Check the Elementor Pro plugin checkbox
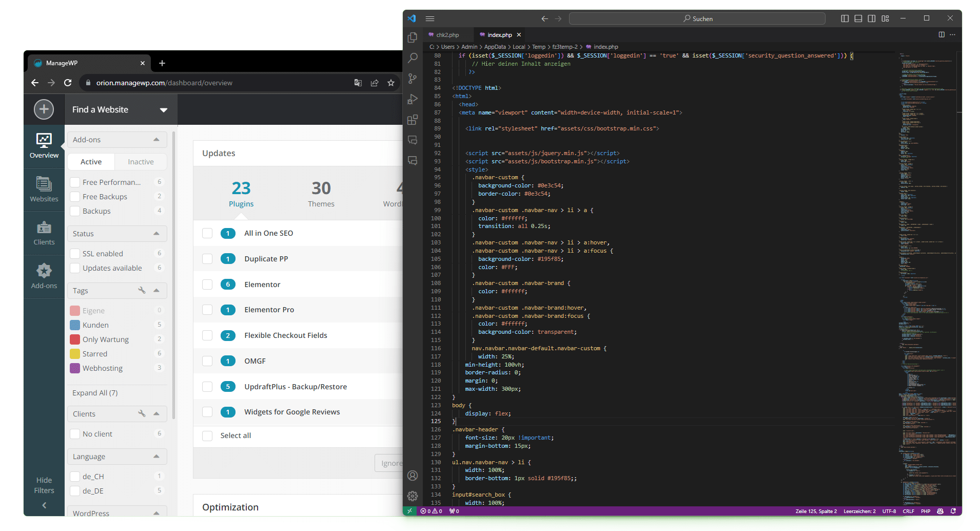The height and width of the screenshot is (531, 980). coord(207,310)
